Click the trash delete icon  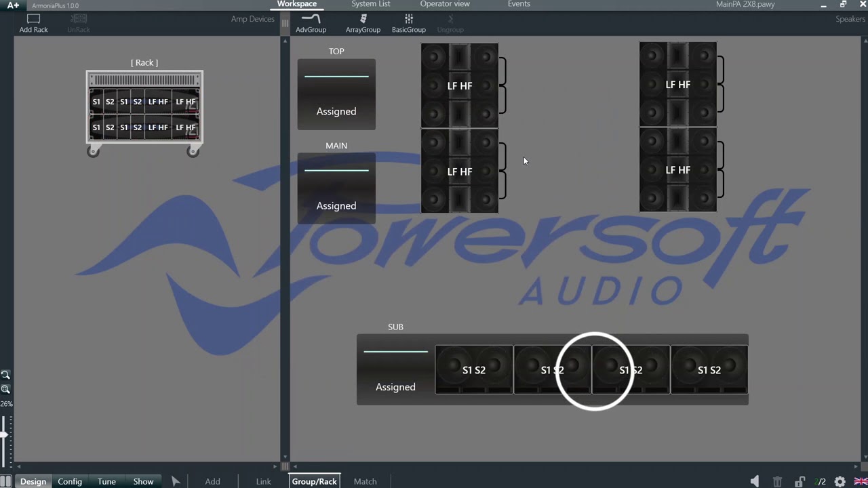point(777,481)
